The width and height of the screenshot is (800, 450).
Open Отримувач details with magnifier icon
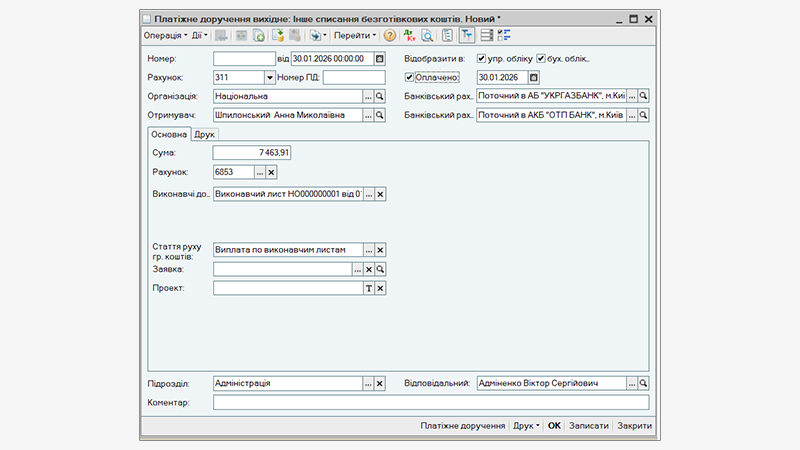tap(380, 115)
